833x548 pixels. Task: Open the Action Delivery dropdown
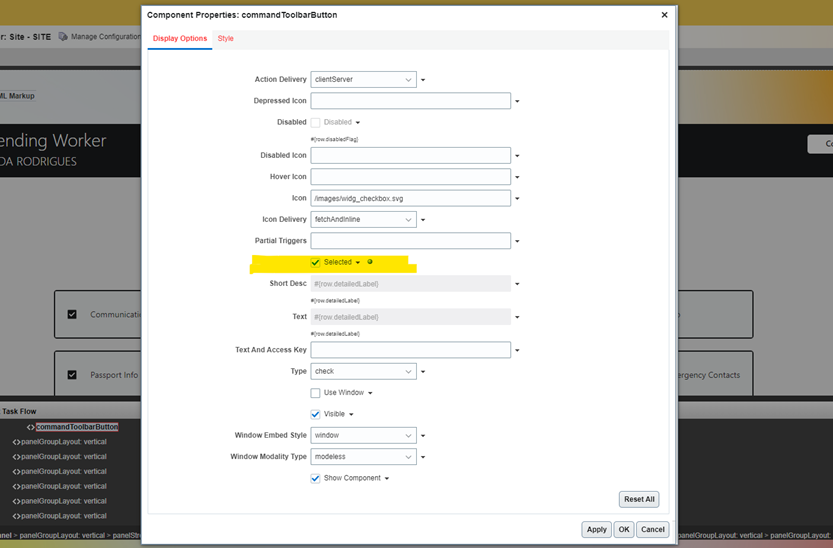pyautogui.click(x=363, y=80)
